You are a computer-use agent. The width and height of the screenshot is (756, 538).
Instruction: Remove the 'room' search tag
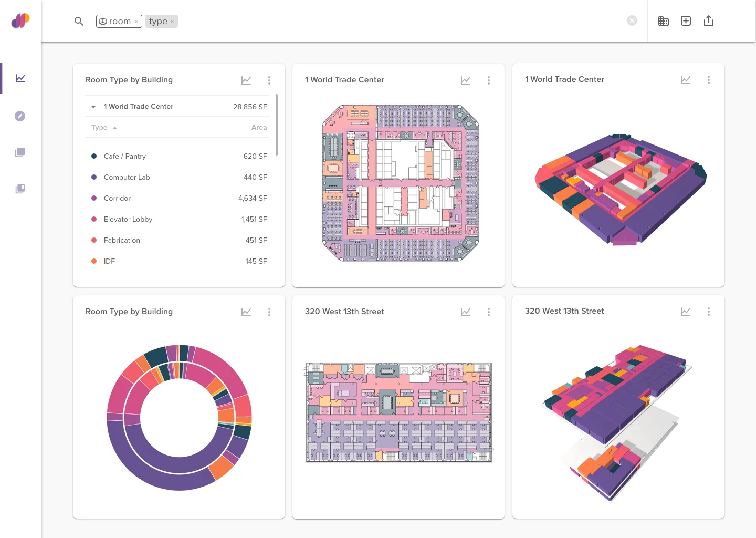pyautogui.click(x=136, y=22)
